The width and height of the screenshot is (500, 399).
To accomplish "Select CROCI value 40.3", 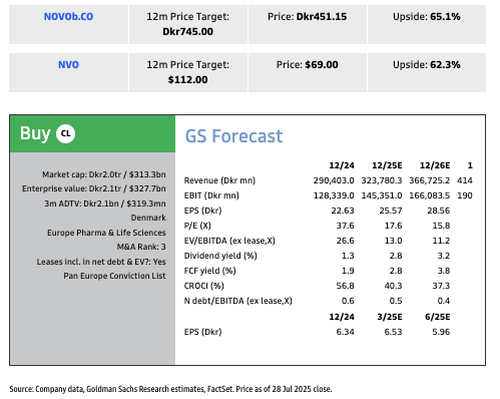I will tap(393, 286).
